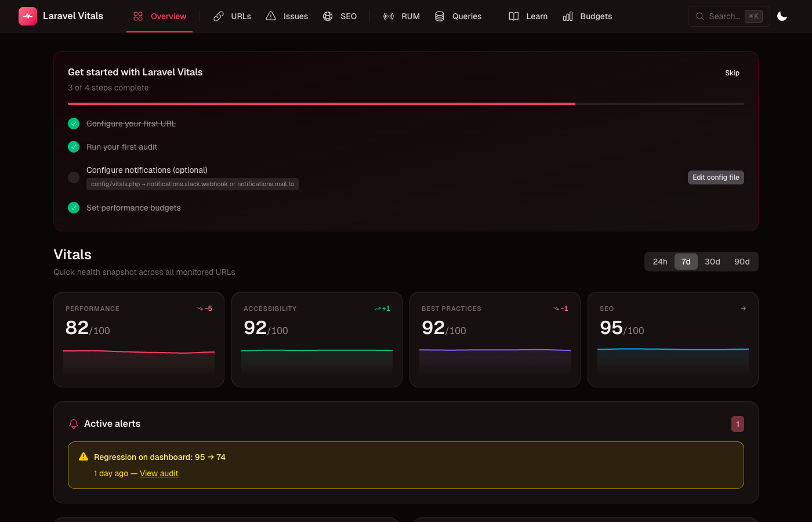Click the Overview grid icon
Image resolution: width=812 pixels, height=522 pixels.
point(138,16)
